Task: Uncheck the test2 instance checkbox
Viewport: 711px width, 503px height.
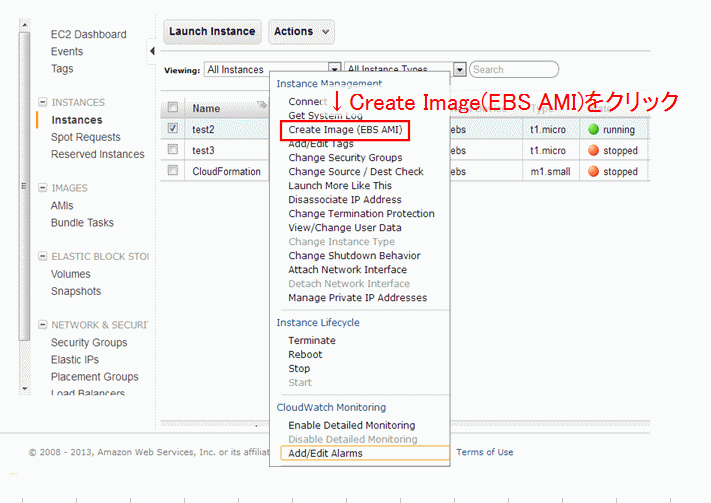Action: tap(173, 128)
